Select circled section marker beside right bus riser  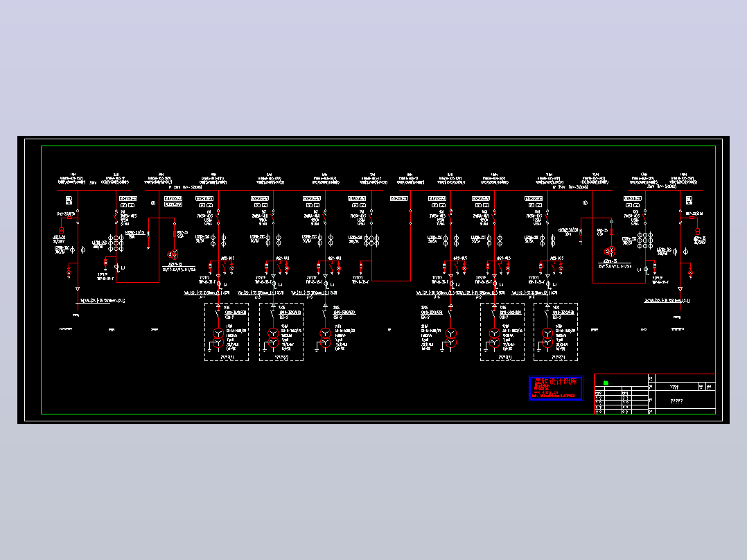pos(585,203)
